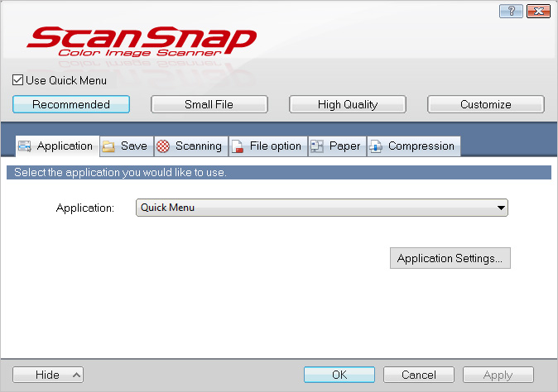The width and height of the screenshot is (558, 392).
Task: Click the red Scanning tab icon
Action: (163, 146)
